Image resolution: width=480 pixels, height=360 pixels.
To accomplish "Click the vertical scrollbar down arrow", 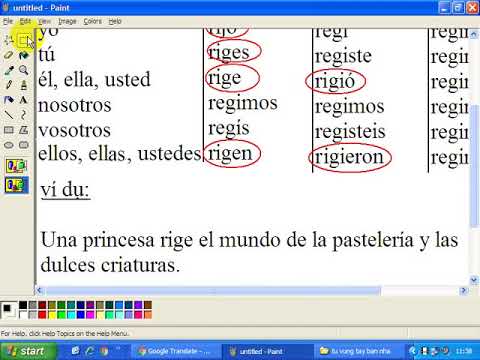I will (473, 280).
